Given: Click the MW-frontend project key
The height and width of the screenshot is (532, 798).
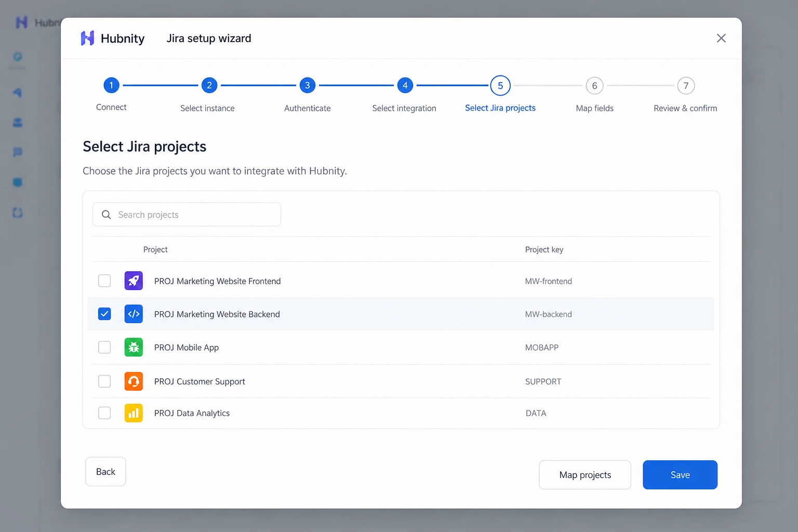Looking at the screenshot, I should pyautogui.click(x=548, y=281).
